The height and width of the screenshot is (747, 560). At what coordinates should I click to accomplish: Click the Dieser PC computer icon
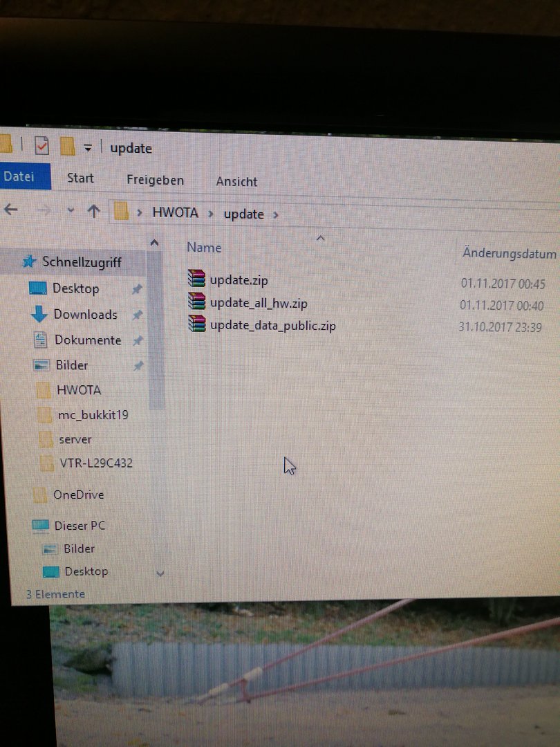pyautogui.click(x=41, y=526)
